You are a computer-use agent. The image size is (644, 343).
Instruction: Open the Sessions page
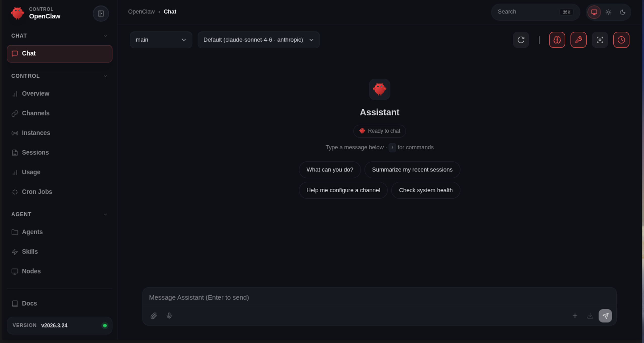point(60,153)
